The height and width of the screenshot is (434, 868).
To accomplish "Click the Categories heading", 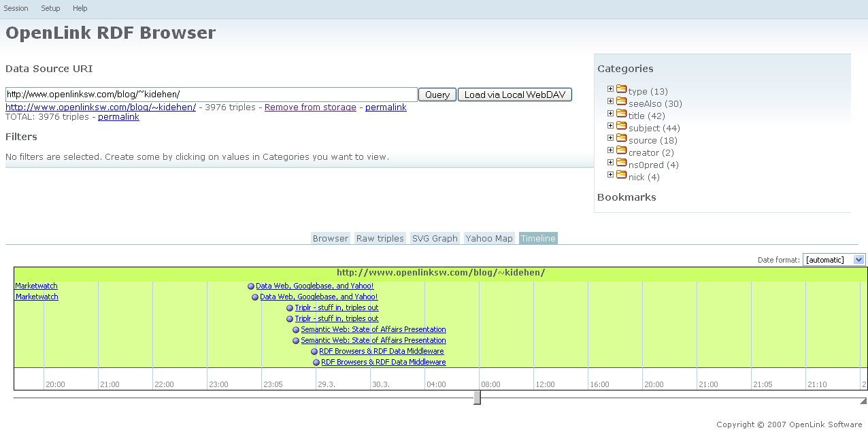I will [625, 69].
